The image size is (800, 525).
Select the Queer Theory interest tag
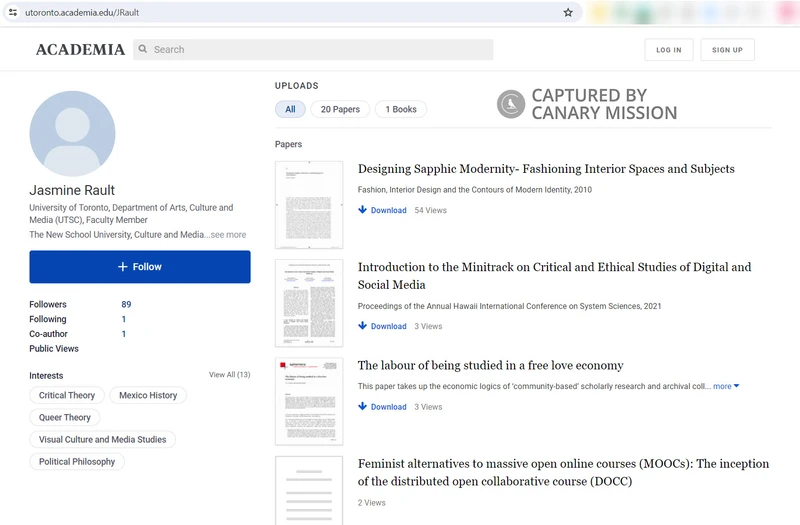(x=65, y=417)
